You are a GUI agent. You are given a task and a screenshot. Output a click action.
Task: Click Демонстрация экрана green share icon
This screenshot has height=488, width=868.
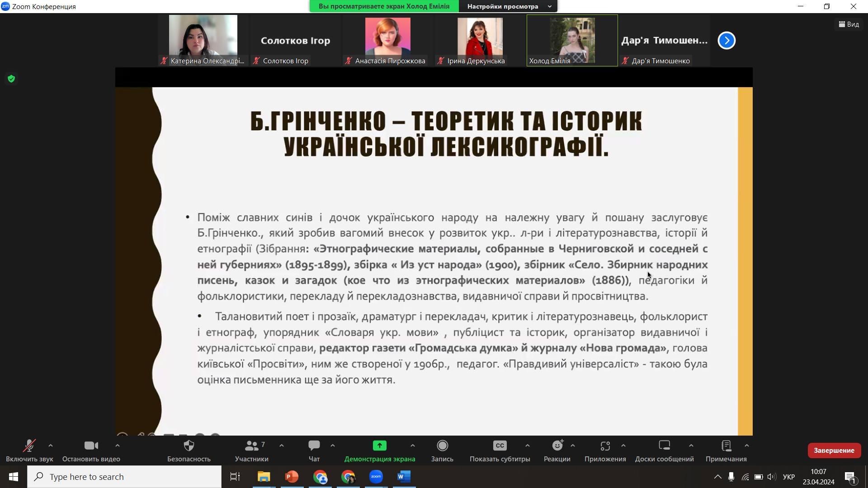coord(380,446)
